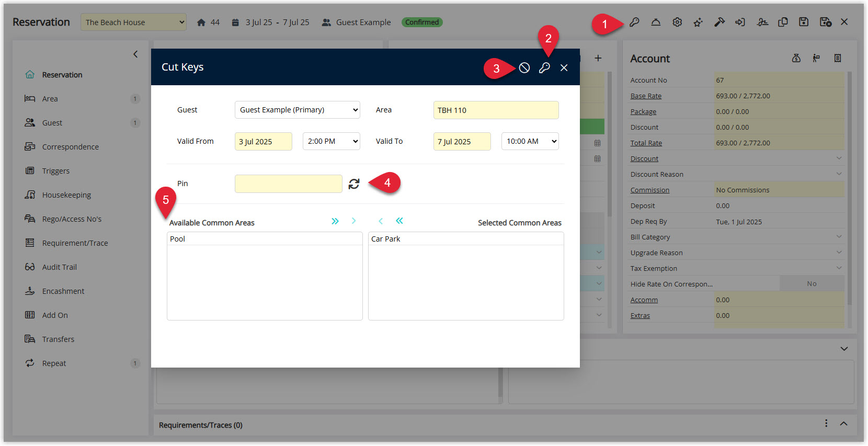Screen dimensions: 868x446
Task: Click the money bag icon in Account panel
Action: (x=796, y=58)
